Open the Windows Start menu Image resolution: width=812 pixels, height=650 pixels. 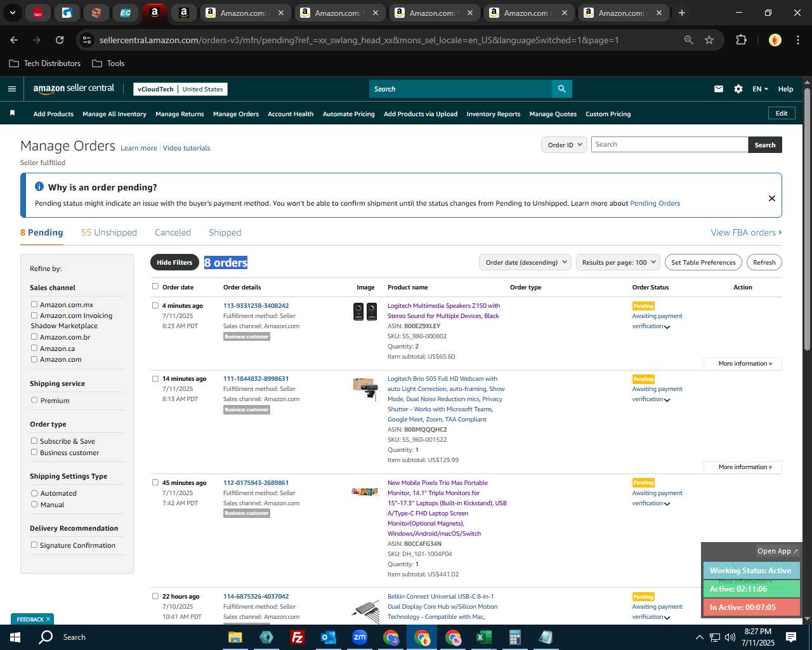(x=15, y=637)
